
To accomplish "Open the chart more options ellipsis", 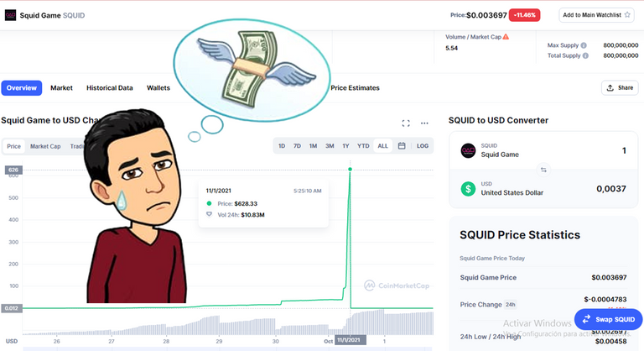I will [x=424, y=123].
